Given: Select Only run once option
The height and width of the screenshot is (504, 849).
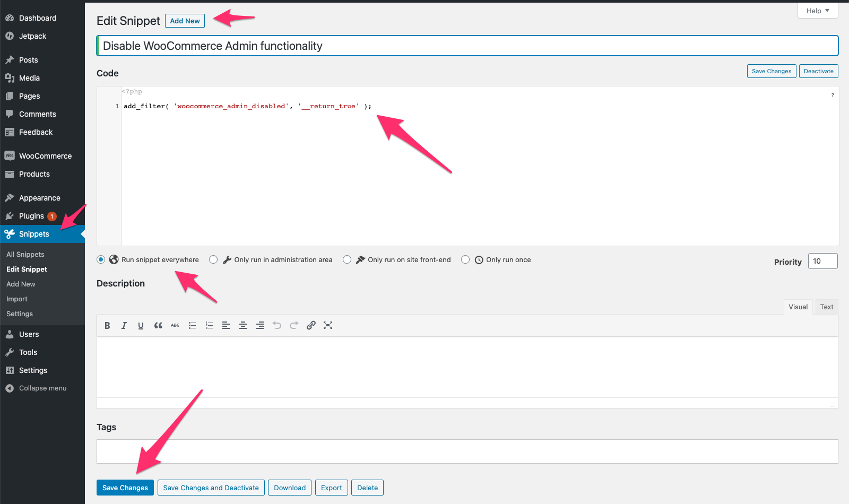Looking at the screenshot, I should [x=465, y=259].
